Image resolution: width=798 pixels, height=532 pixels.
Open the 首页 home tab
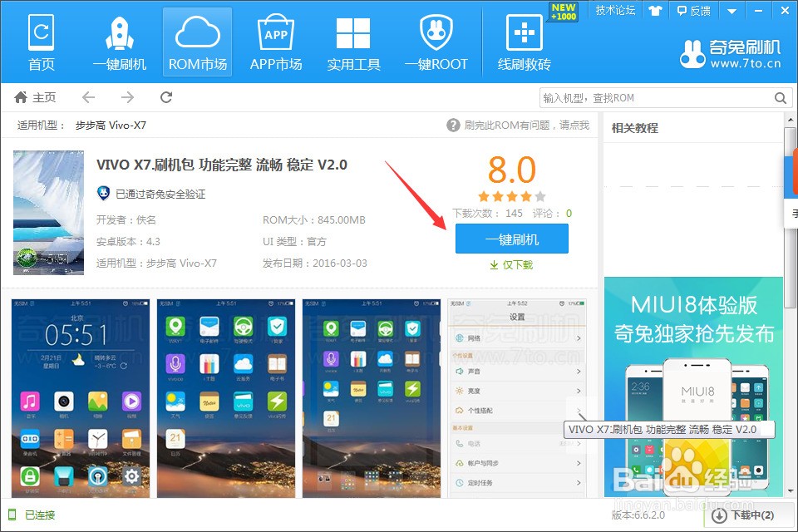coord(42,42)
